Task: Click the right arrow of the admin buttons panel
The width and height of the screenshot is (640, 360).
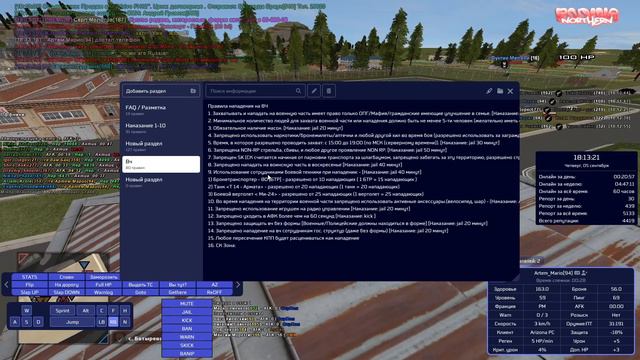Action: click(x=238, y=284)
